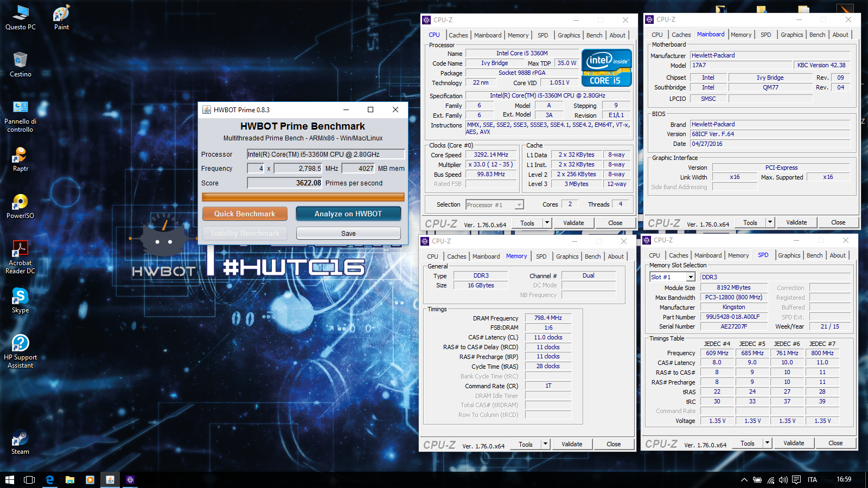
Task: Click the Part Number 99U5428-018.A00LF value
Action: (x=733, y=317)
